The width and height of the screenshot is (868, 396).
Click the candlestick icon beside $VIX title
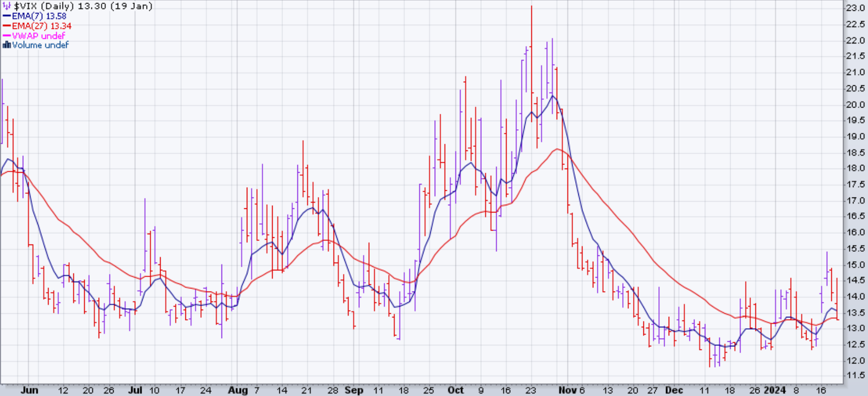pyautogui.click(x=7, y=6)
